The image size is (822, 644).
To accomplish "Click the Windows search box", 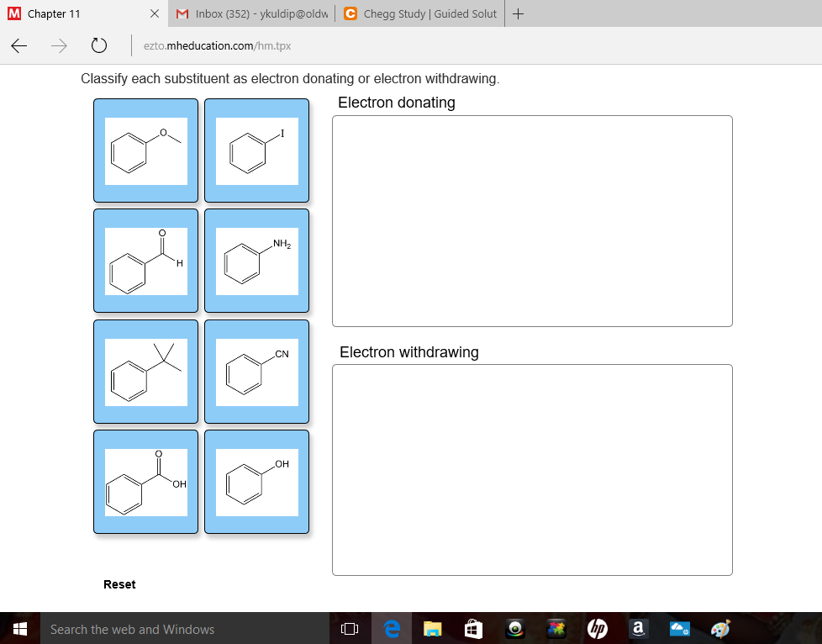I will tap(168, 628).
